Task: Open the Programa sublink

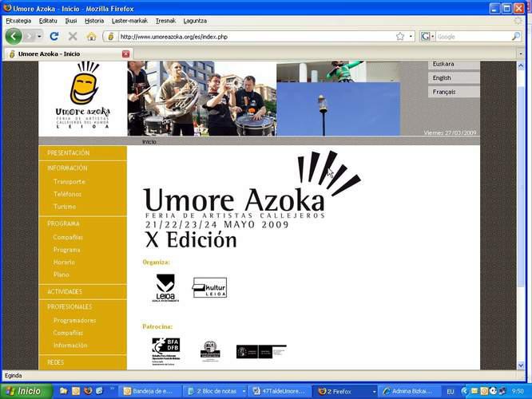Action: tap(66, 250)
